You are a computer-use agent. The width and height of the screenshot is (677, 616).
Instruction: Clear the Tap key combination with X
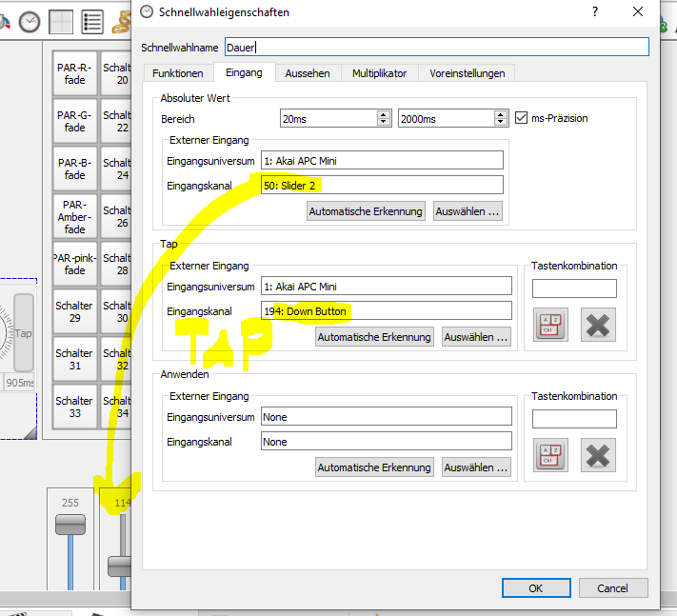click(x=598, y=325)
